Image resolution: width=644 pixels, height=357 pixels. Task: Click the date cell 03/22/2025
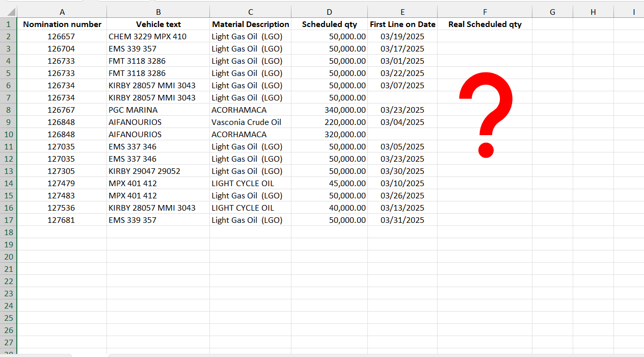coord(403,73)
